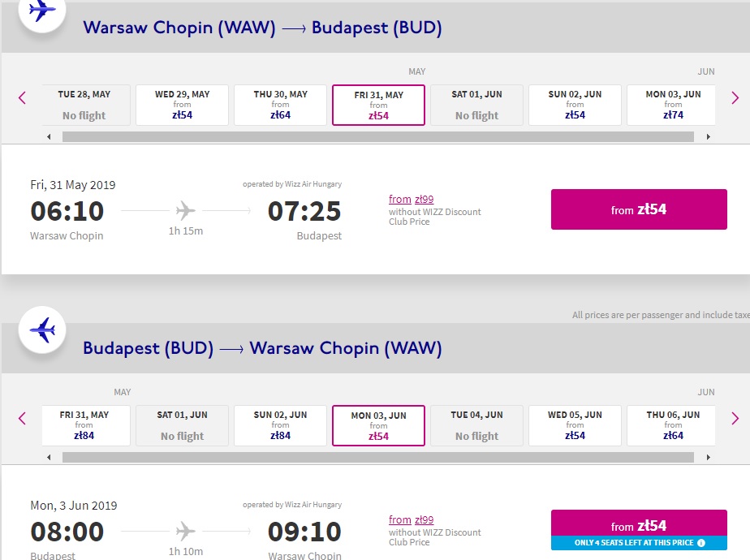The height and width of the screenshot is (560, 750).
Task: Show earlier outbound dates with left chevron
Action: (22, 98)
